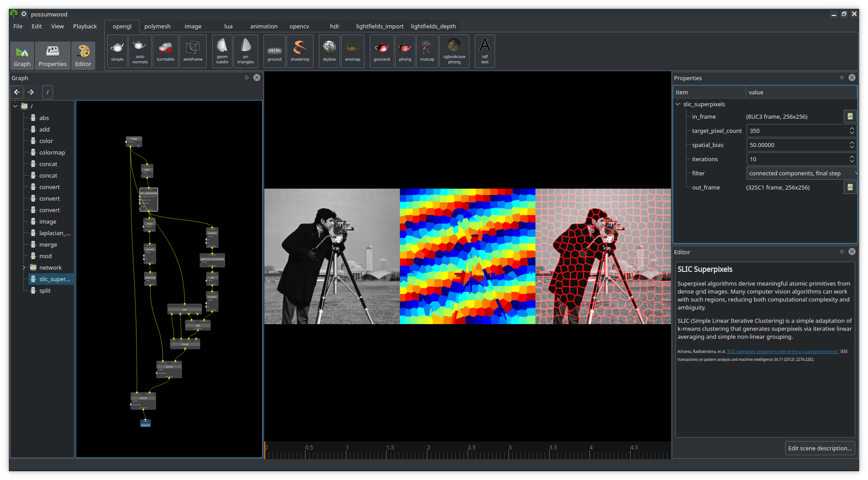Toggle the Editor panel button

pos(83,55)
